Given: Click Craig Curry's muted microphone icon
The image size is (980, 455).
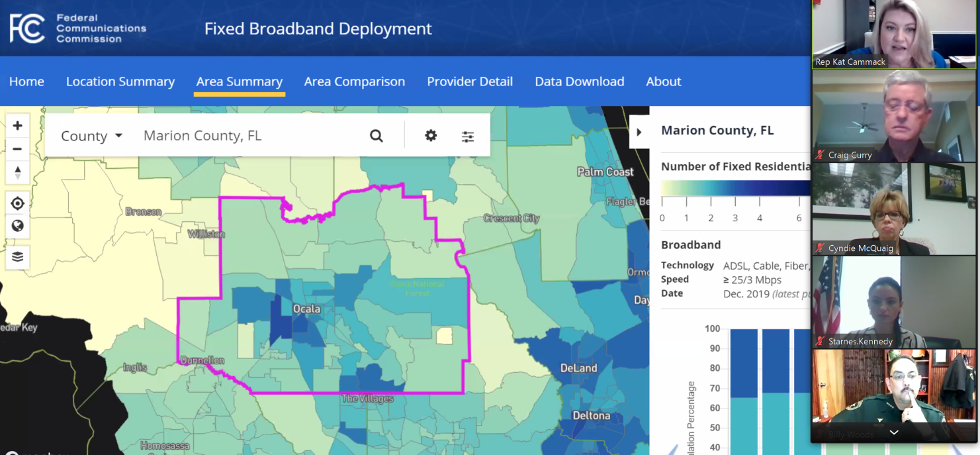Looking at the screenshot, I should [820, 155].
